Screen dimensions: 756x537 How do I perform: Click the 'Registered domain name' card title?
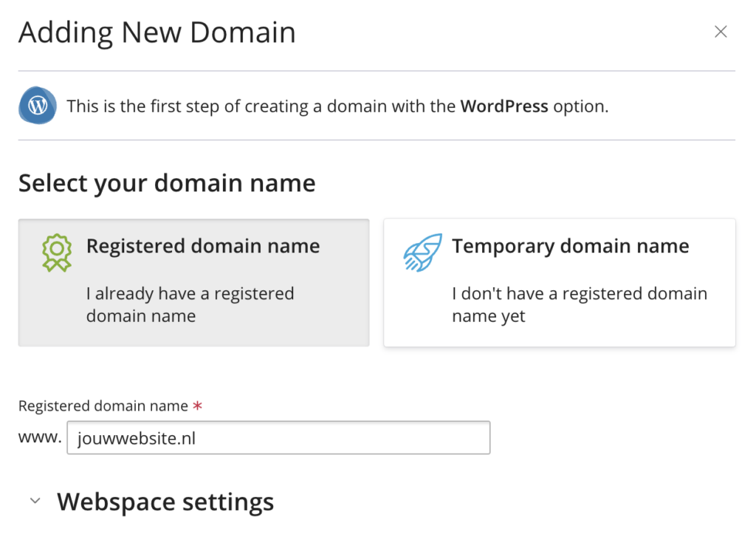tap(203, 246)
